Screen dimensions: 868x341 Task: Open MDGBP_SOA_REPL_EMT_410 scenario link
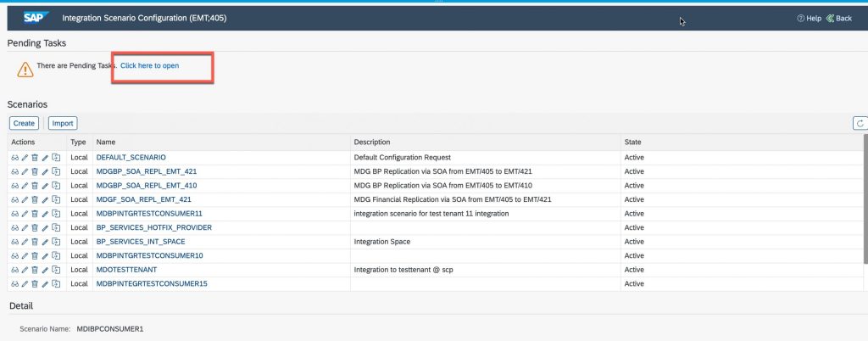click(146, 186)
